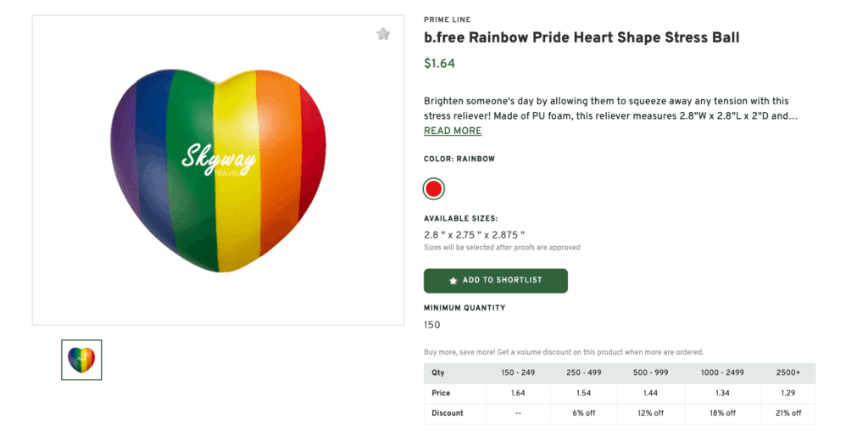Click the 2.8 x 2.75 x 2.875 size text
This screenshot has height=431, width=868.
tap(474, 235)
